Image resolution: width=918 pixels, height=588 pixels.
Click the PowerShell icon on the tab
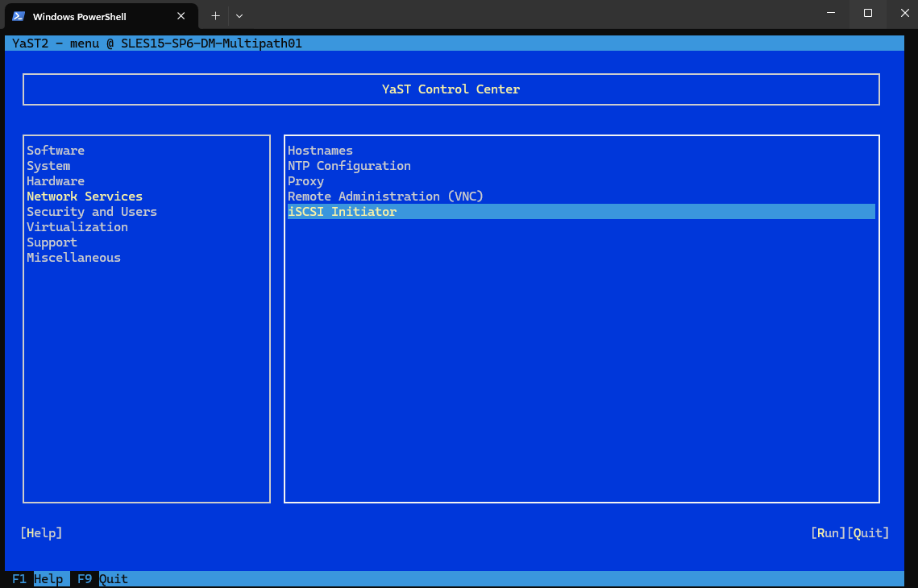(x=19, y=16)
